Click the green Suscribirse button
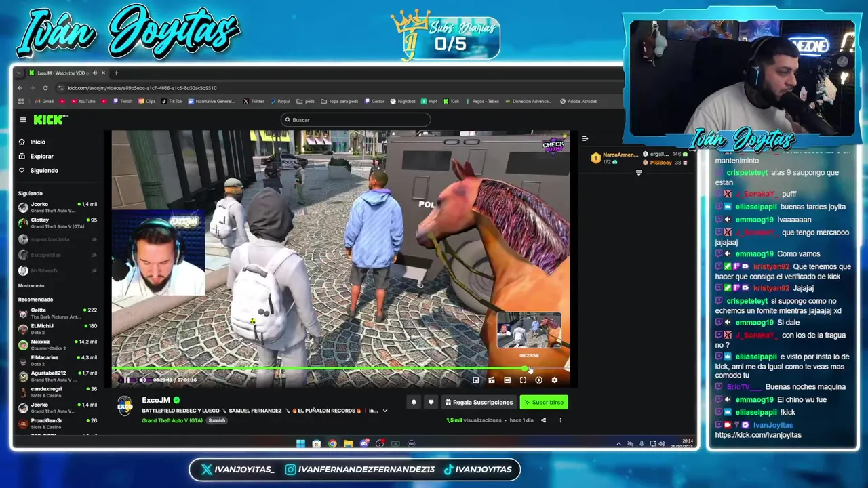The width and height of the screenshot is (868, 488). click(544, 403)
